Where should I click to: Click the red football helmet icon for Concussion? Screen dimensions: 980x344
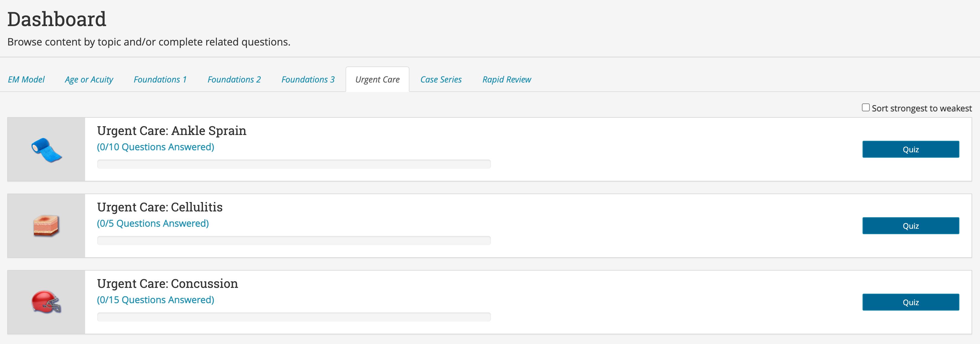click(x=46, y=302)
